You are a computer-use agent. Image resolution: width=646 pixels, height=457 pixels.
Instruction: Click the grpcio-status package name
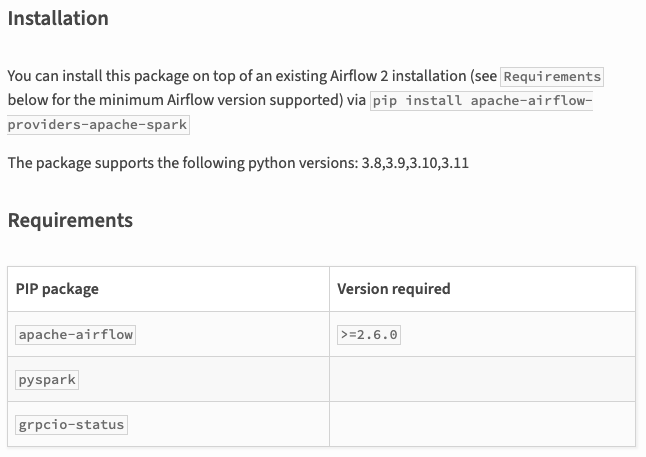click(x=71, y=424)
